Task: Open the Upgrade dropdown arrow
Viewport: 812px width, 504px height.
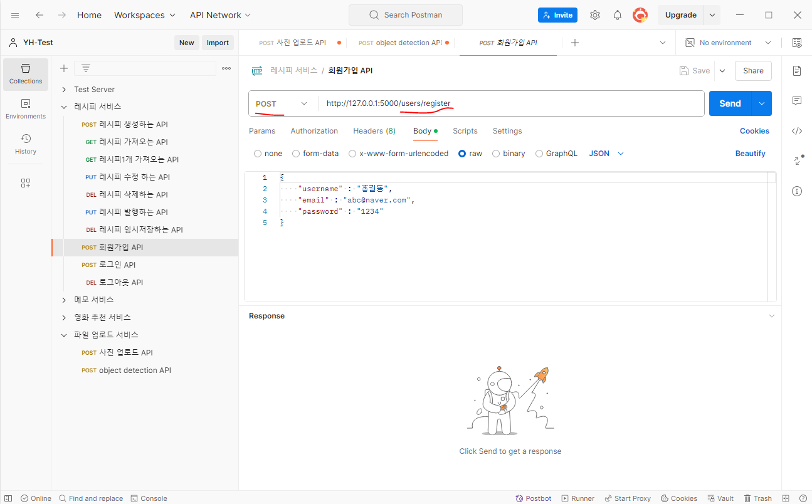Action: coord(712,15)
